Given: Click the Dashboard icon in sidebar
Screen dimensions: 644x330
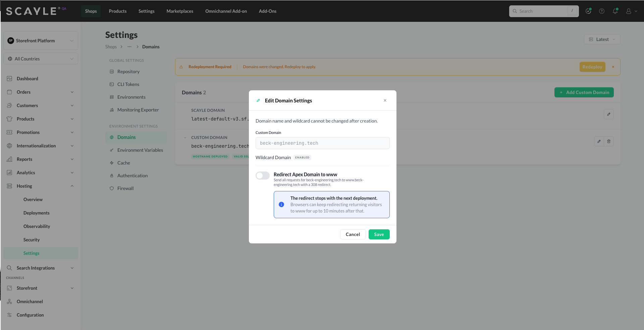Looking at the screenshot, I should [9, 79].
